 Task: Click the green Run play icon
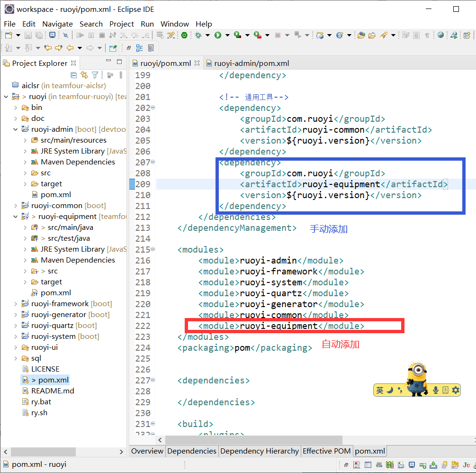tap(218, 35)
